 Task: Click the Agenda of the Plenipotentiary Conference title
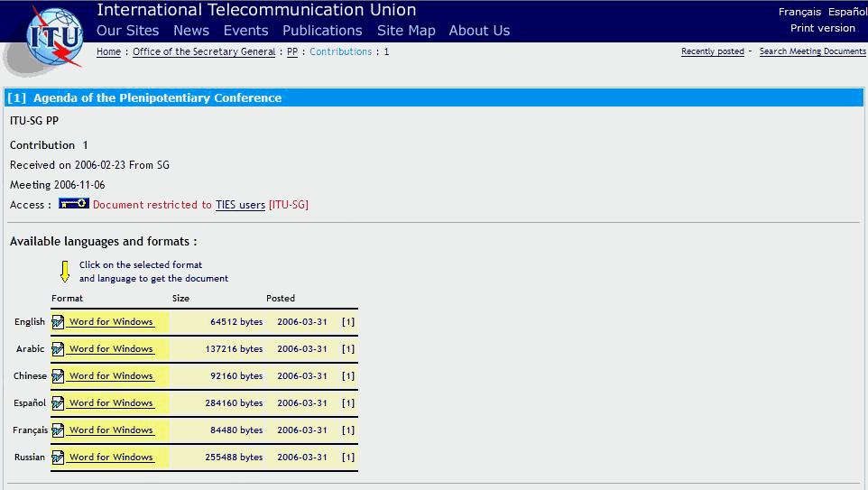157,98
